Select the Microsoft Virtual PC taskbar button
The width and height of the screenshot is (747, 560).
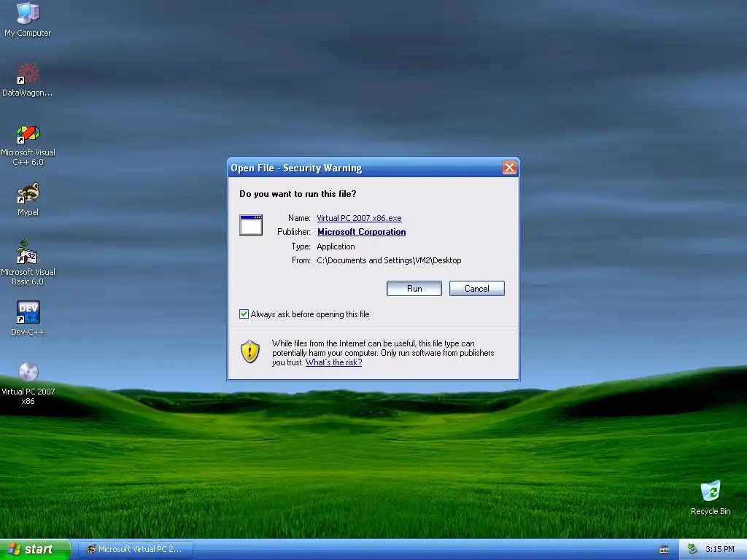(x=135, y=549)
